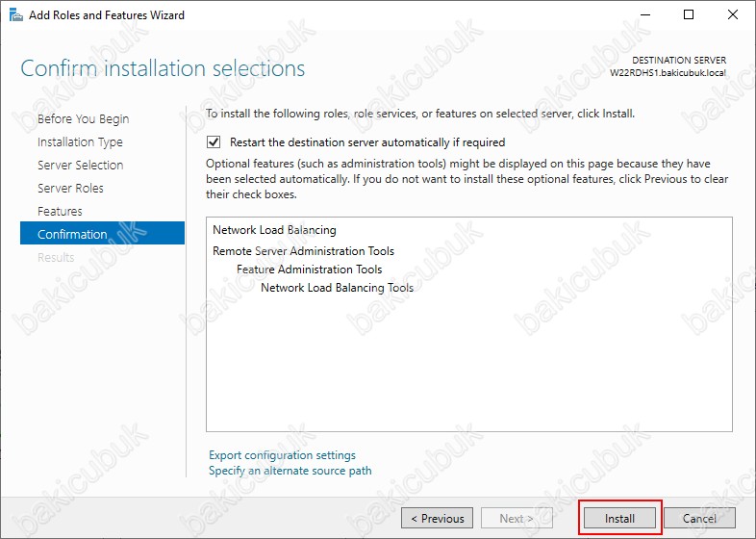Close the wizard window
Viewport: 756px width, 539px height.
(733, 15)
